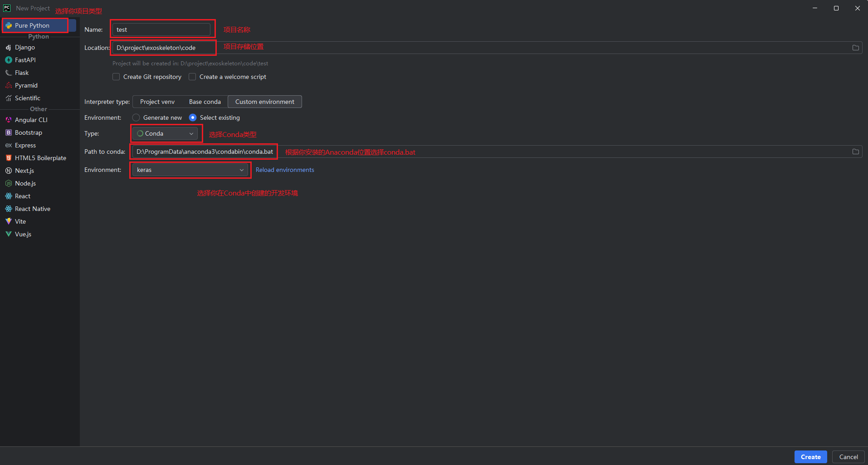Viewport: 868px width, 465px height.
Task: Browse for conda path folder icon
Action: 856,152
